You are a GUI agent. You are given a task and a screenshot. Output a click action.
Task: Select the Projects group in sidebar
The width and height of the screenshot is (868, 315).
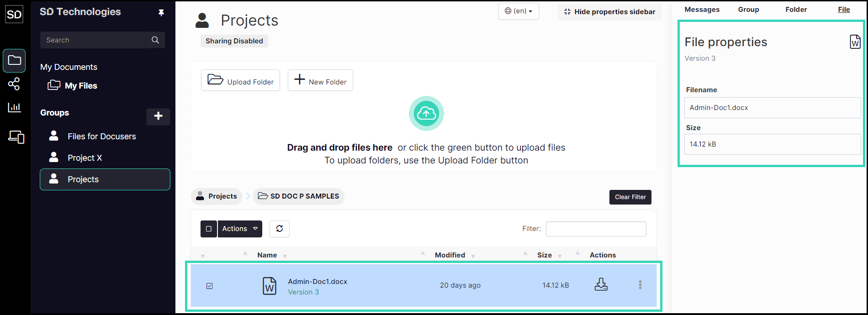click(x=105, y=179)
